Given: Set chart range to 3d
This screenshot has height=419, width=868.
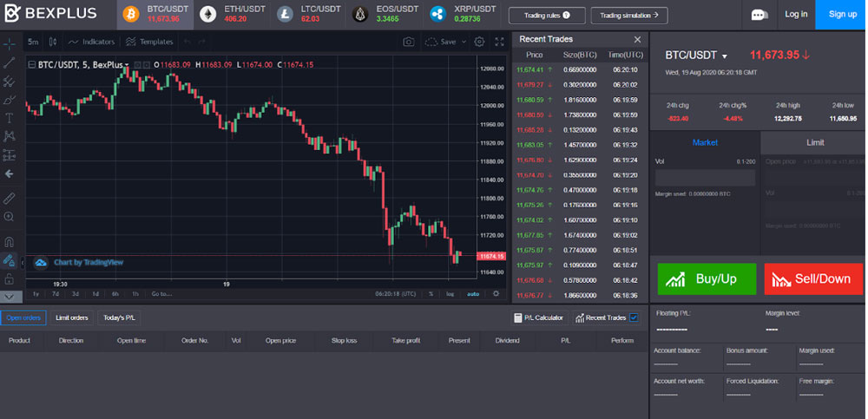Looking at the screenshot, I should coord(76,294).
